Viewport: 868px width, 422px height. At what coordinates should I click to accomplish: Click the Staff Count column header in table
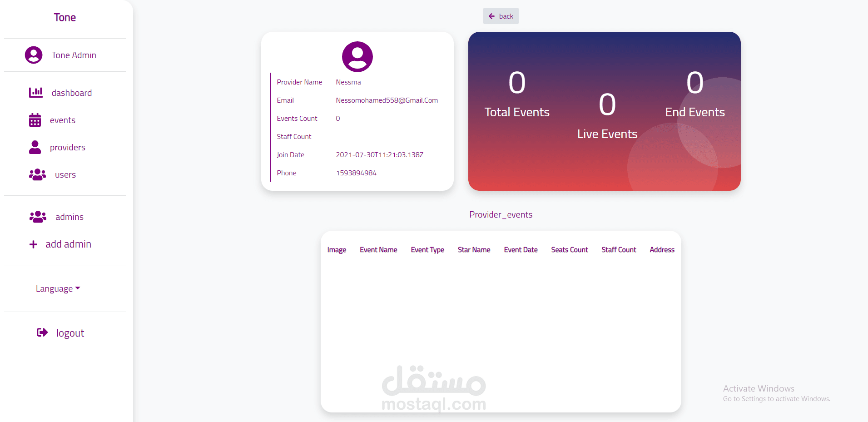coord(619,250)
